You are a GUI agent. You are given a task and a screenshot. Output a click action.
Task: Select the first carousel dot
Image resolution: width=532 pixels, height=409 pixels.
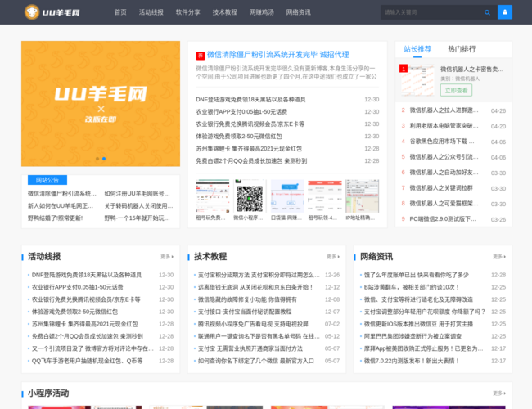point(97,159)
